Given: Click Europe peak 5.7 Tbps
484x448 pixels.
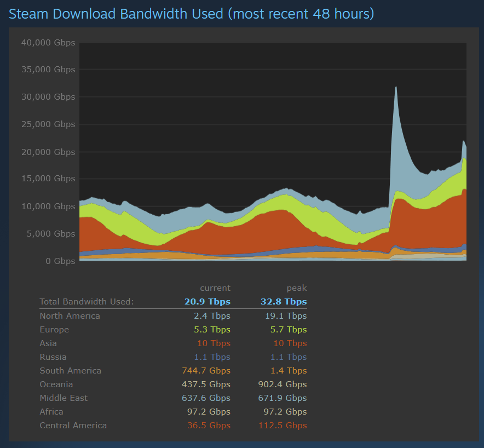Looking at the screenshot, I should [x=289, y=330].
